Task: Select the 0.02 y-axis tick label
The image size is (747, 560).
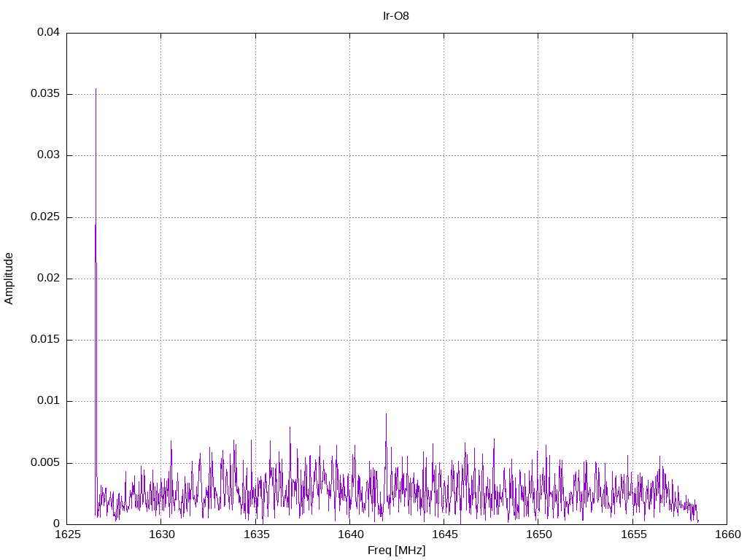Action: (49, 279)
